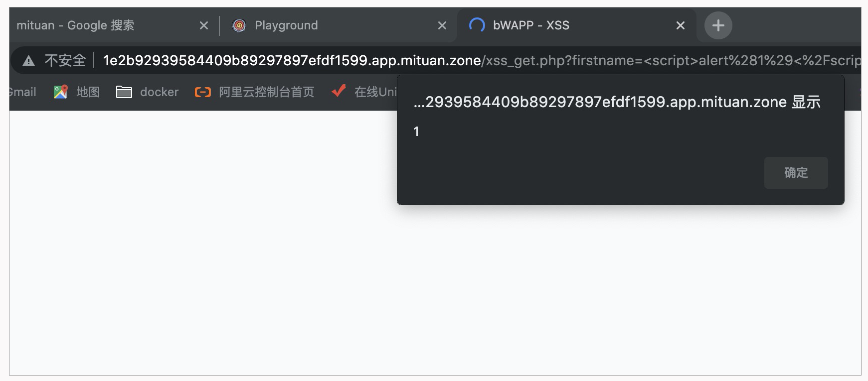Image resolution: width=868 pixels, height=381 pixels.
Task: Click the not secure warning triangle icon
Action: 29,61
